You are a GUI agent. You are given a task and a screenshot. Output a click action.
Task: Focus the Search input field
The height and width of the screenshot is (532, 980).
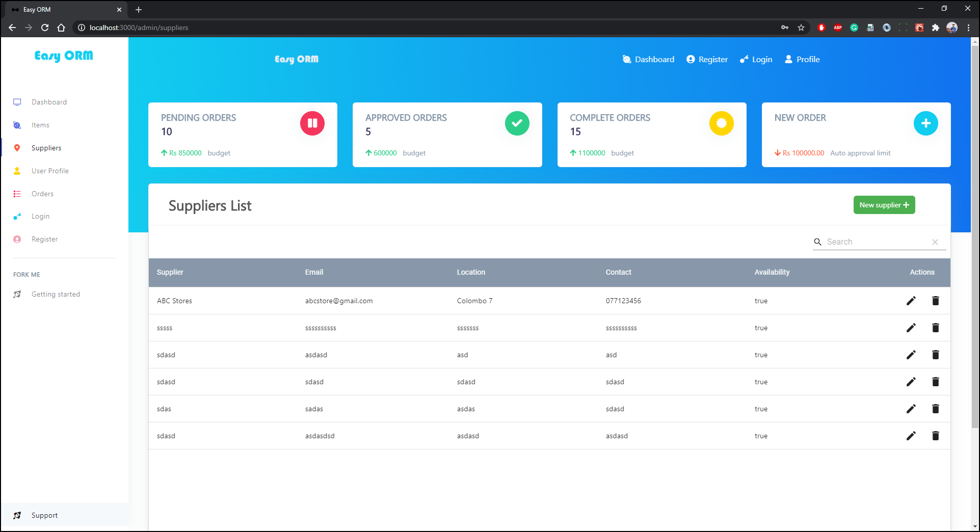click(877, 242)
